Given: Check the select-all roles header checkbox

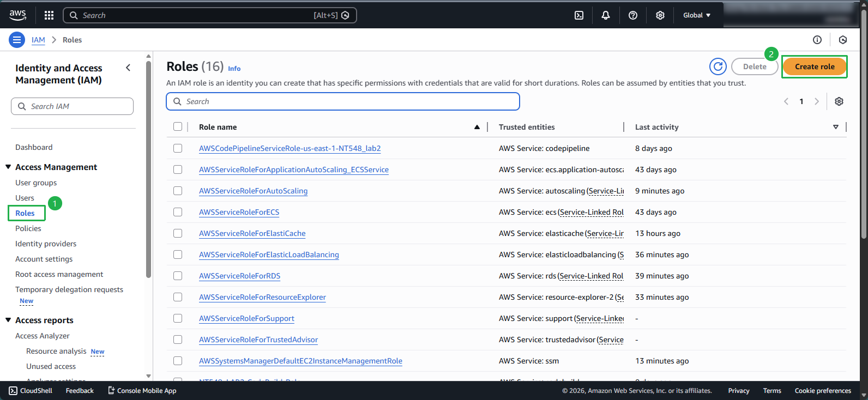Looking at the screenshot, I should (x=178, y=127).
